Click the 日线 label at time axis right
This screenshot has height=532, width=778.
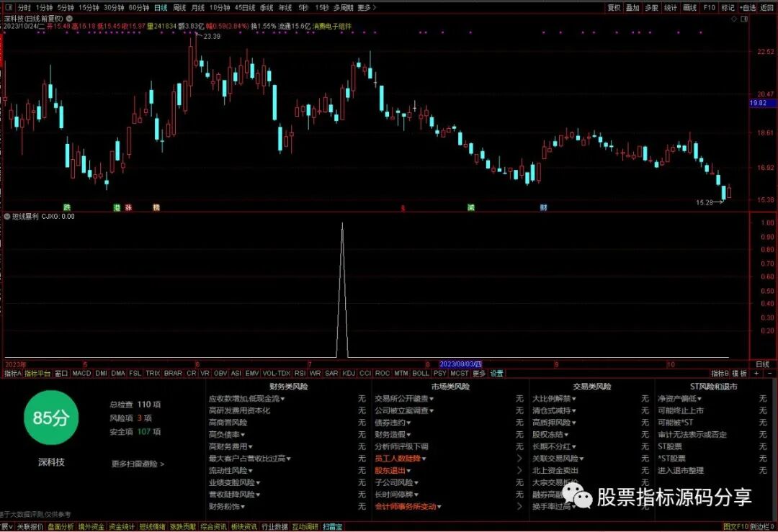point(763,364)
